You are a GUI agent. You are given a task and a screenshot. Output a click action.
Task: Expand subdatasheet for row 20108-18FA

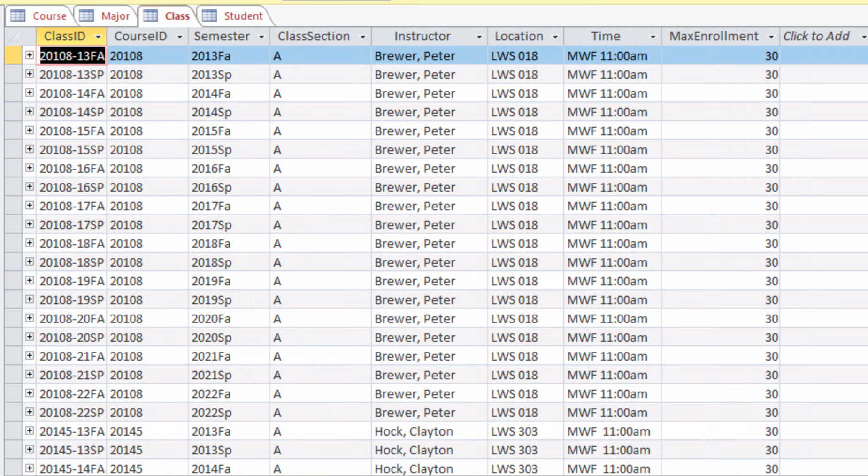30,243
